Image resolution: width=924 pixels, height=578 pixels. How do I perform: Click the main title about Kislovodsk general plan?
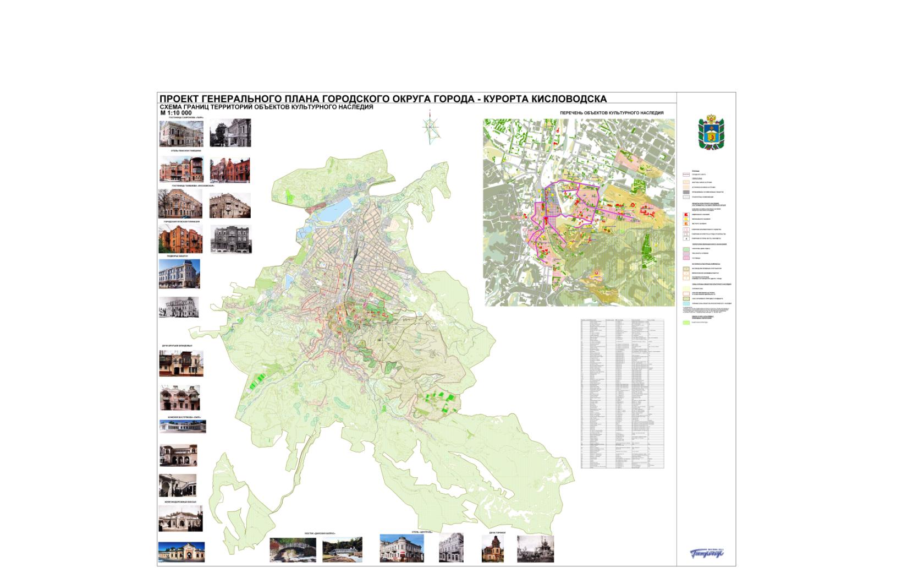click(383, 99)
